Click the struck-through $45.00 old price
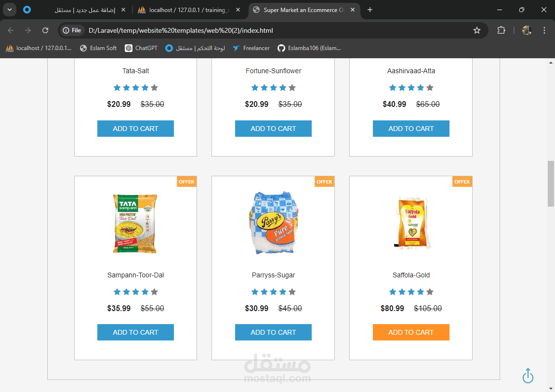 tap(290, 308)
